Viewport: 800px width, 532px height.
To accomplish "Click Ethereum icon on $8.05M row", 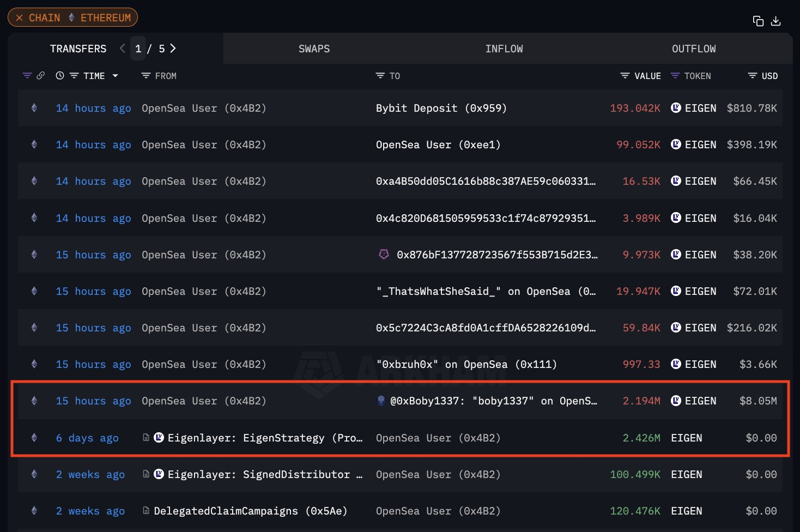I will pyautogui.click(x=34, y=401).
